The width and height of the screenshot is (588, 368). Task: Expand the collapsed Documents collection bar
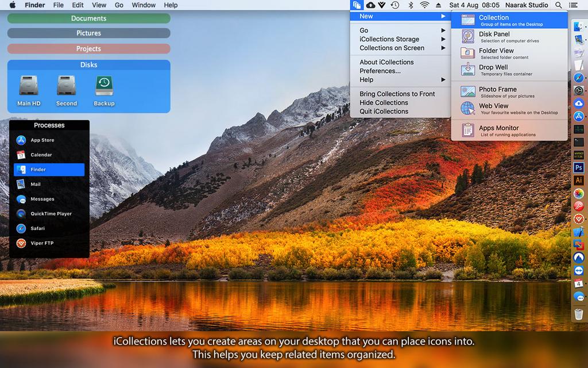point(89,18)
